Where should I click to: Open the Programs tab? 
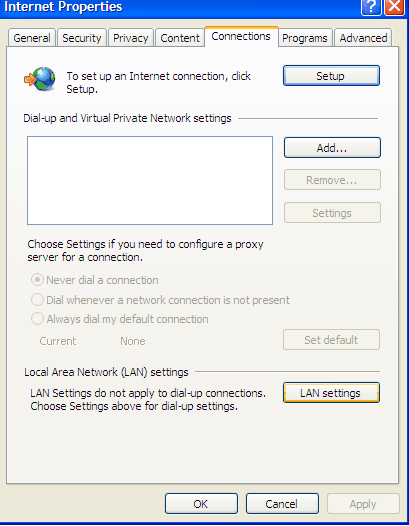click(305, 38)
